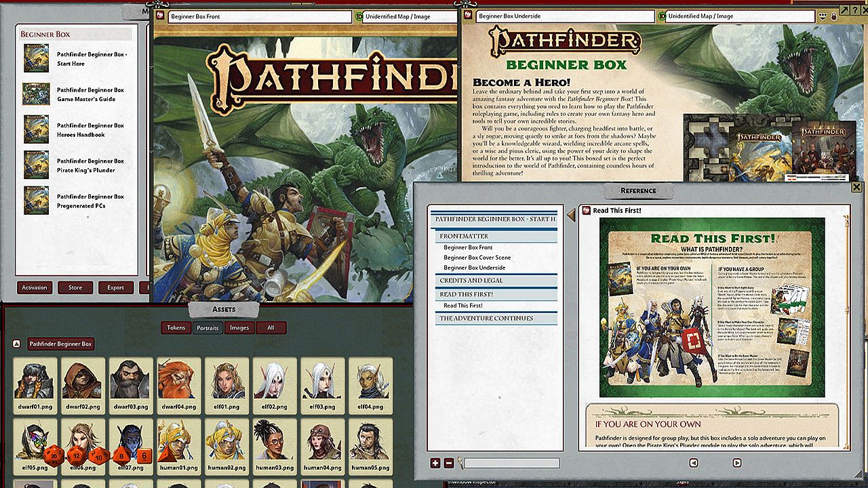
Task: Roll the d20 die
Action: click(x=54, y=455)
